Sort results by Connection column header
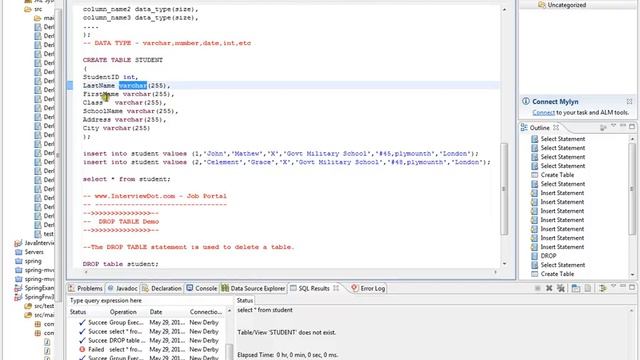 click(205, 312)
